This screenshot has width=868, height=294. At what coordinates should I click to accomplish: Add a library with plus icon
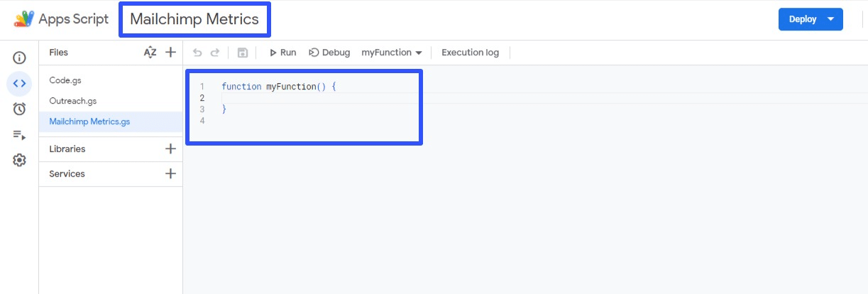170,149
